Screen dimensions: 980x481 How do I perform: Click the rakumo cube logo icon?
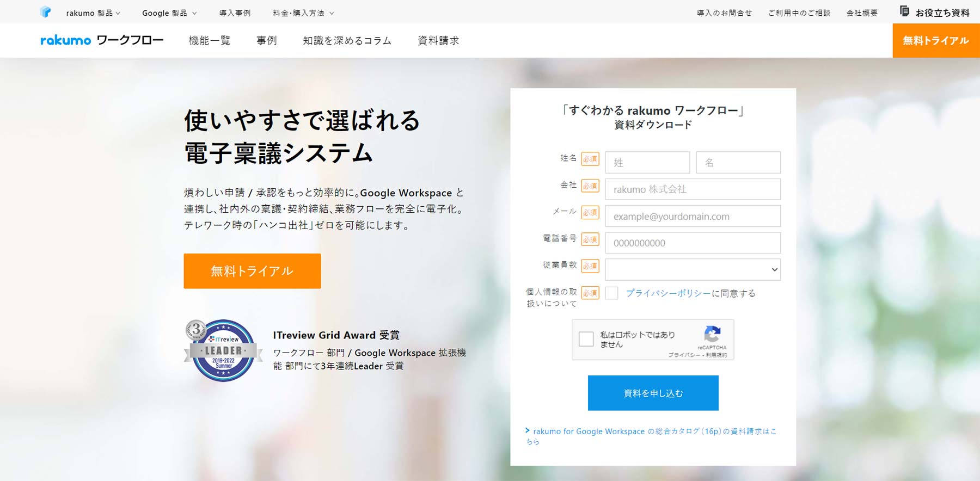pos(45,12)
